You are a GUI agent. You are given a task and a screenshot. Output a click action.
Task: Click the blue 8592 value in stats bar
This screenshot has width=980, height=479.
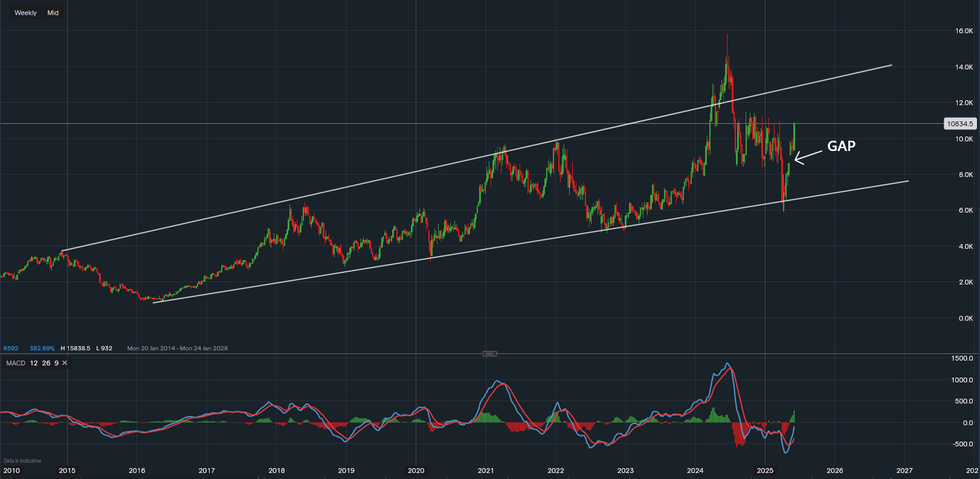11,349
